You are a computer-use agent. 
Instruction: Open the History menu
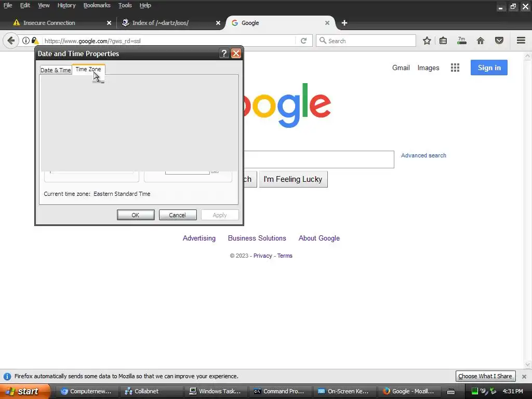pyautogui.click(x=66, y=5)
